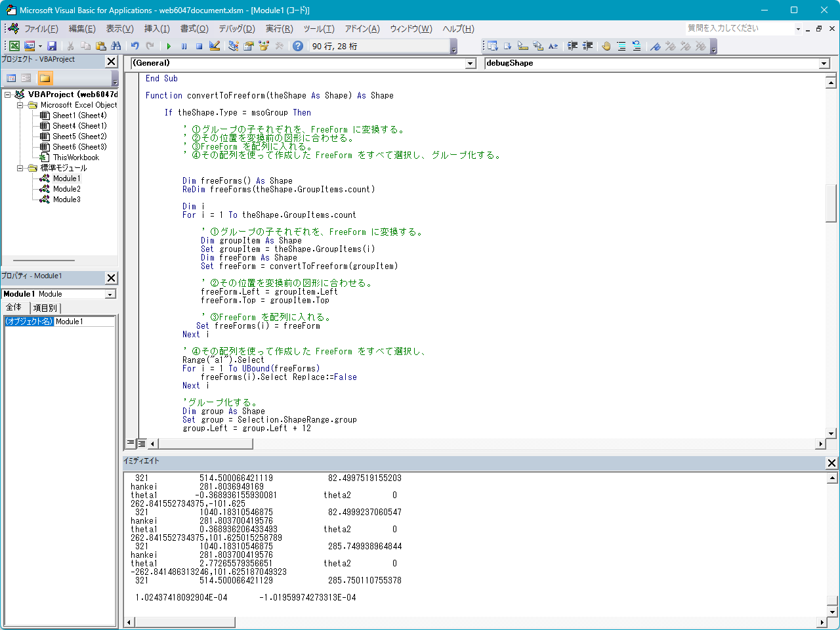The image size is (840, 630).
Task: Select Module2 in the project tree
Action: pos(66,189)
